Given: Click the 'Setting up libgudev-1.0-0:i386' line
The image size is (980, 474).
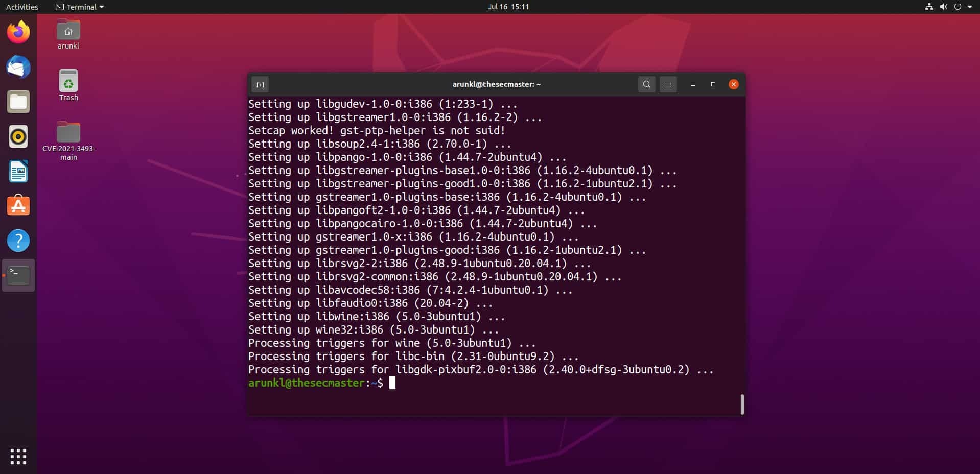Looking at the screenshot, I should pos(383,104).
